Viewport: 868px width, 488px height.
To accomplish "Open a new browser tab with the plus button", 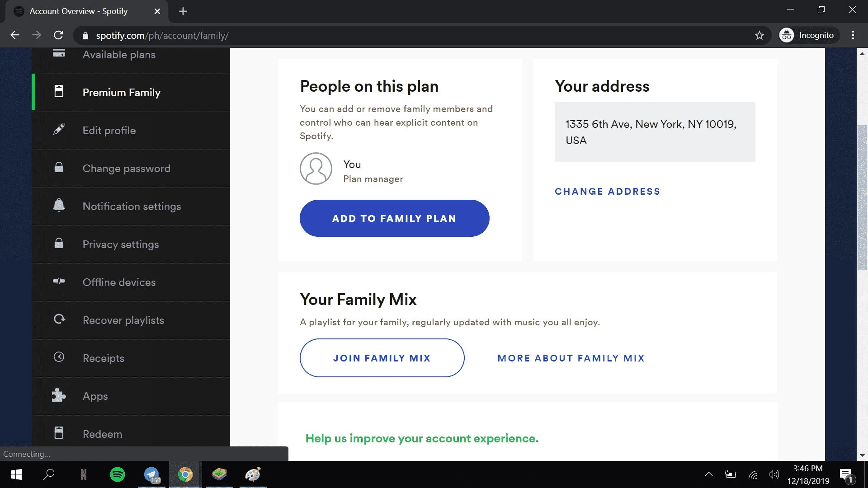I will click(x=183, y=11).
